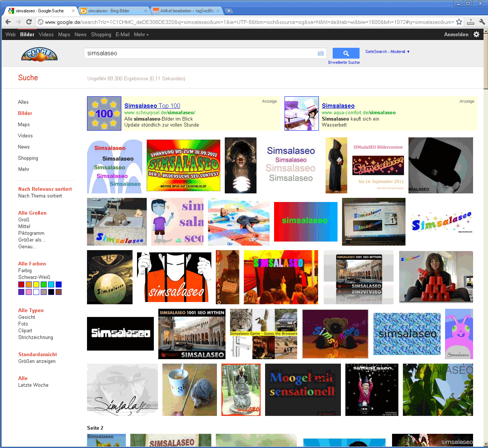Open the Erweiterte Suche link
Viewport: 488px width, 448px height.
(x=344, y=62)
